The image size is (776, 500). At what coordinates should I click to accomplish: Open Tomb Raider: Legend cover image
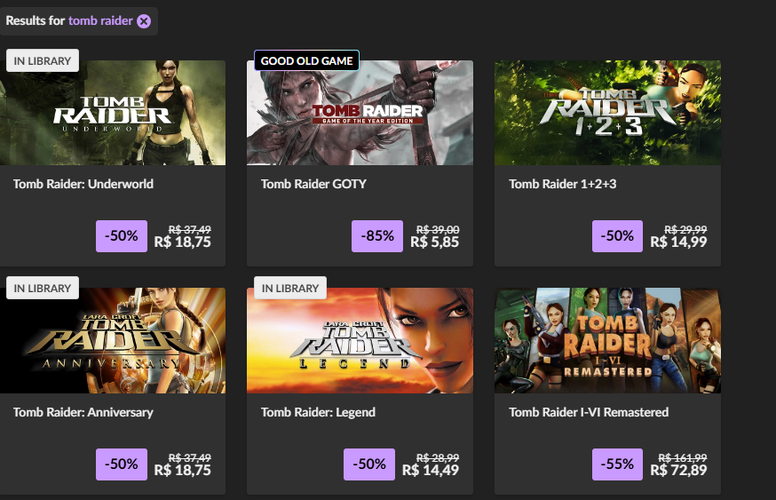[360, 341]
